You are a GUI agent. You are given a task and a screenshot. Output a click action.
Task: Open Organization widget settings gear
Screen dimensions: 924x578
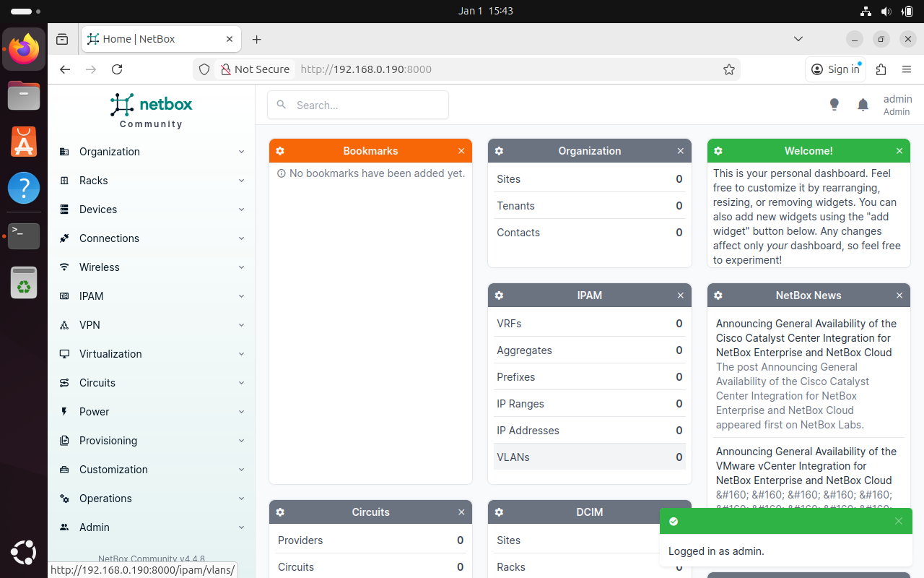499,151
